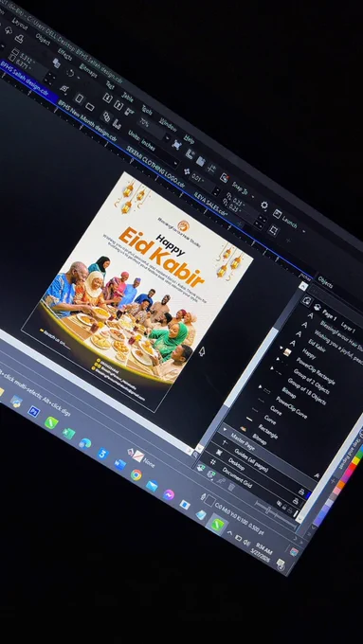This screenshot has width=363, height=644.
Task: Open the Effects menu
Action: click(65, 54)
